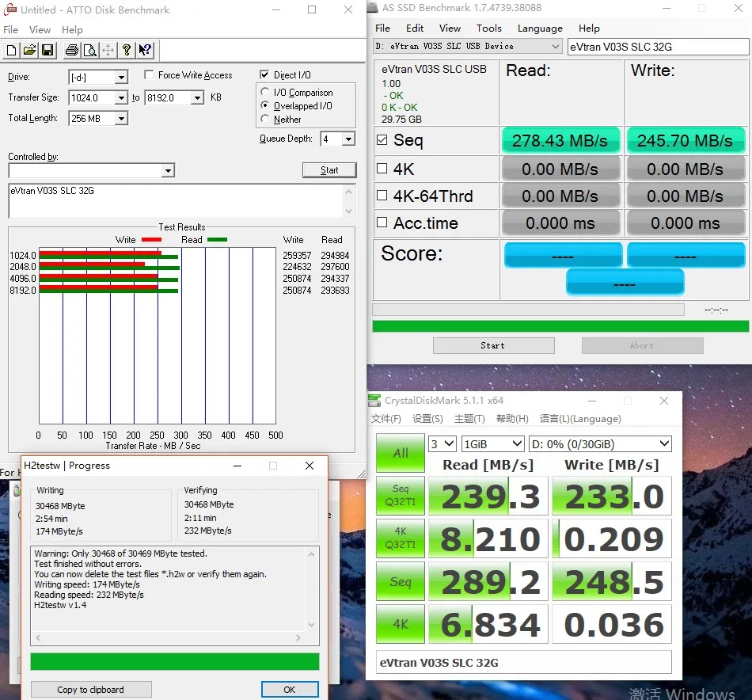Toggle the Direct I/O checkbox
Viewport: 752px width, 700px height.
264,75
